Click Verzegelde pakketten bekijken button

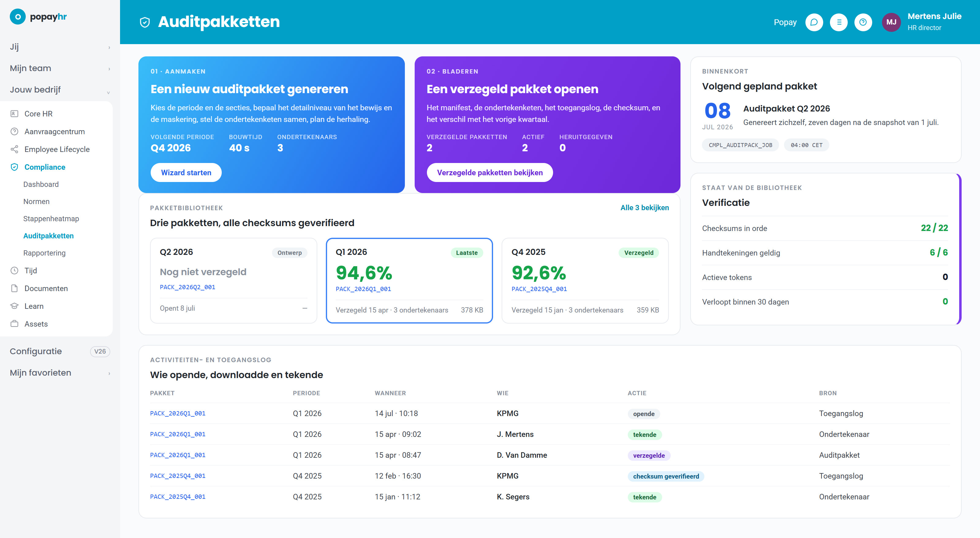click(x=490, y=173)
